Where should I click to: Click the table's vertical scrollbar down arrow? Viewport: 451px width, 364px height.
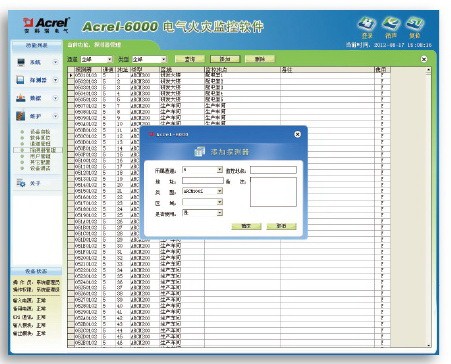428,345
